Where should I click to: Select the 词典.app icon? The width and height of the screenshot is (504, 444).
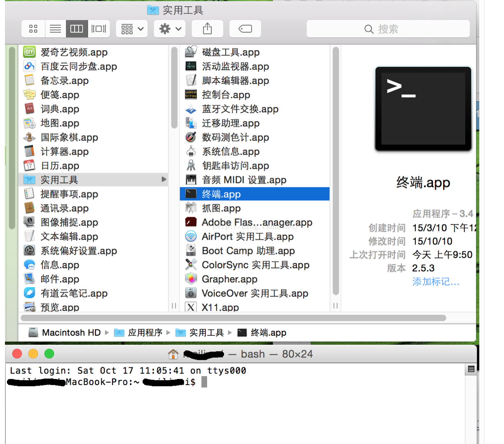pyautogui.click(x=29, y=109)
